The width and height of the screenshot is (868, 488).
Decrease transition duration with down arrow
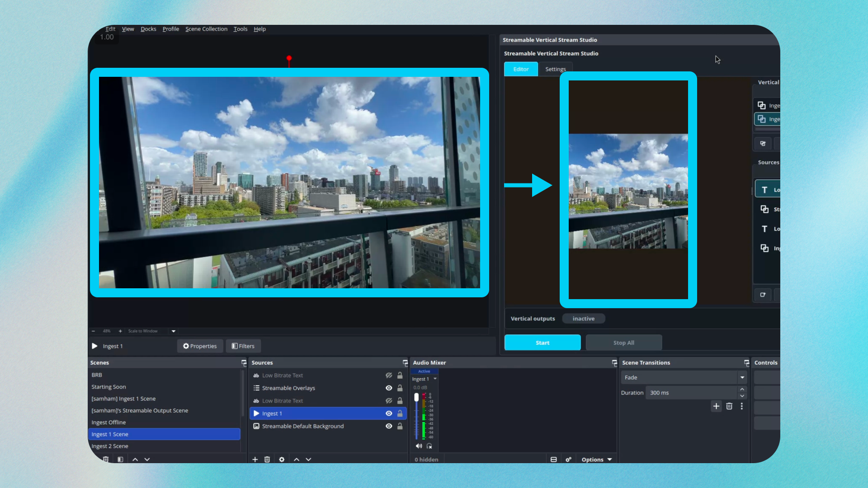742,396
